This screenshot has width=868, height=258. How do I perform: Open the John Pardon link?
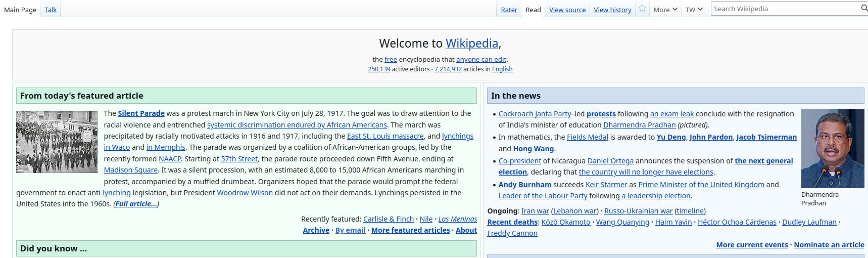[711, 137]
